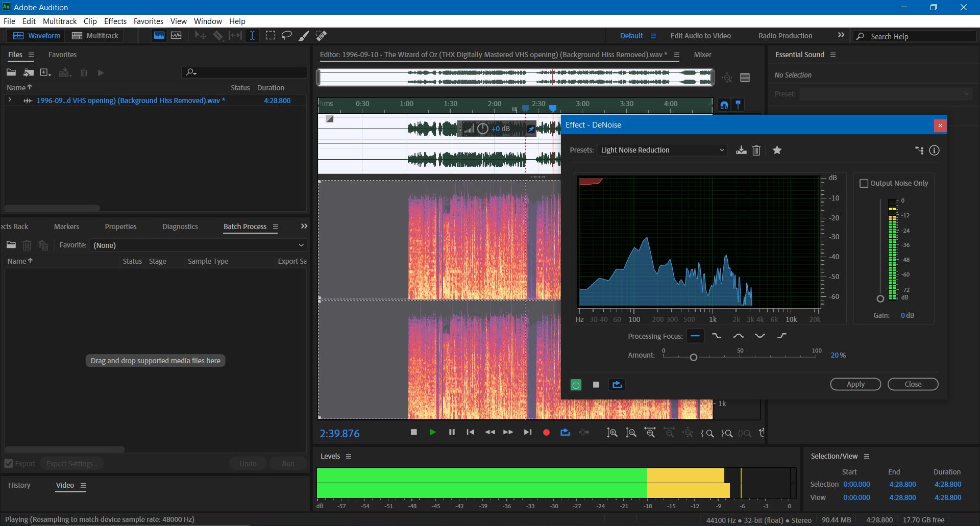Pause playback in the editor transport
Viewport: 980px width, 526px height.
[x=452, y=432]
